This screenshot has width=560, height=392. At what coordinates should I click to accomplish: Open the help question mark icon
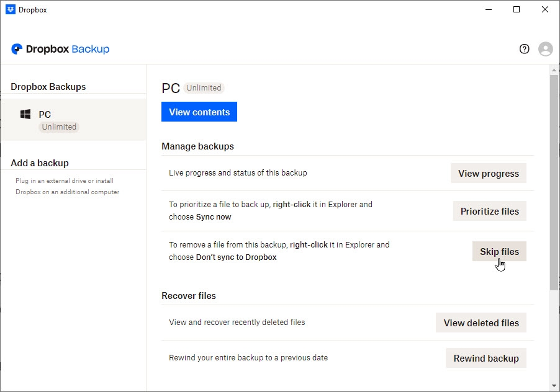tap(524, 48)
